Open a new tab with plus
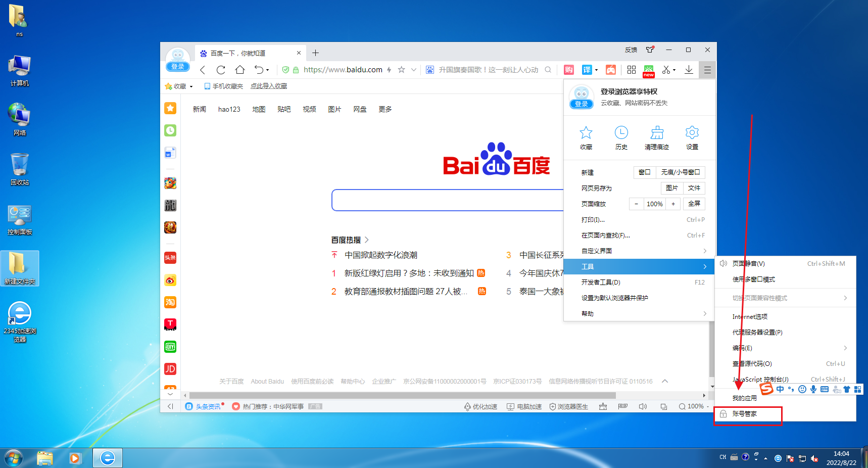The image size is (868, 468). 316,53
